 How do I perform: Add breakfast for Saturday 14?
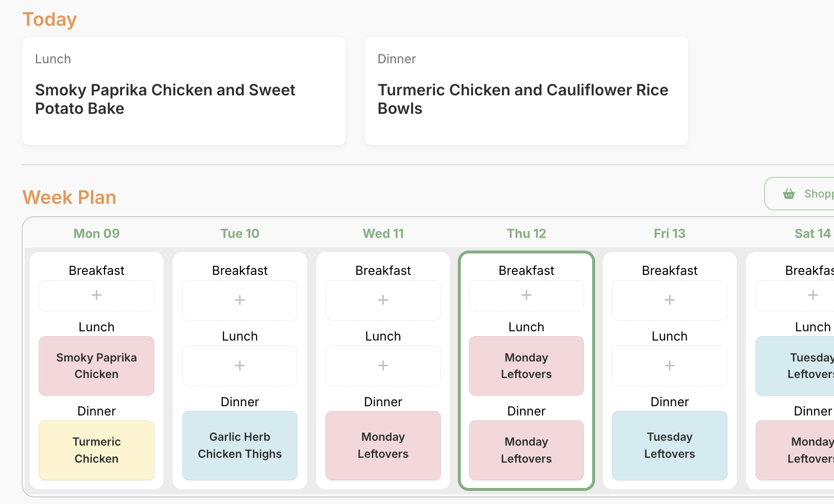tap(813, 295)
